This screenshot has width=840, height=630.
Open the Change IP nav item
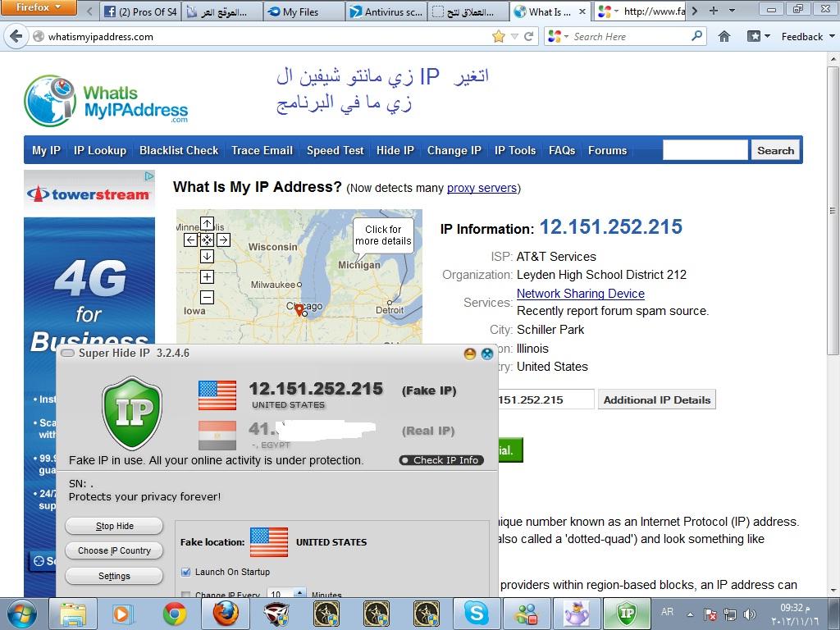454,151
